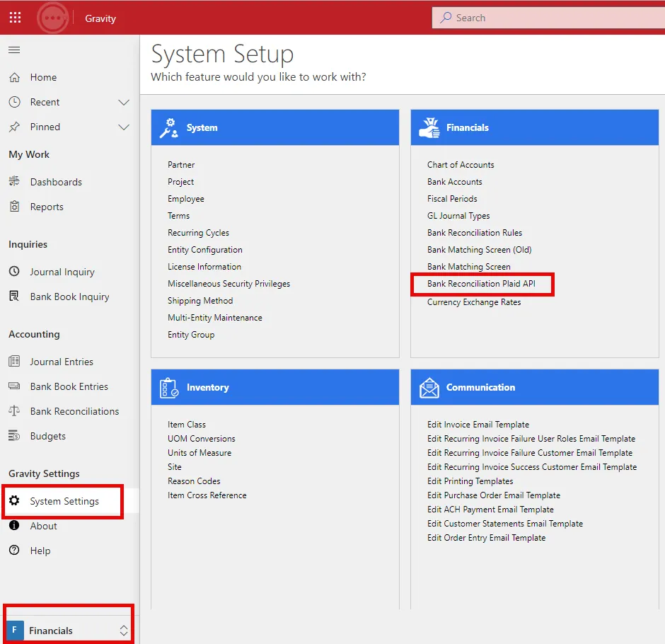The image size is (665, 644).
Task: Open Shipping Method
Action: click(x=200, y=301)
